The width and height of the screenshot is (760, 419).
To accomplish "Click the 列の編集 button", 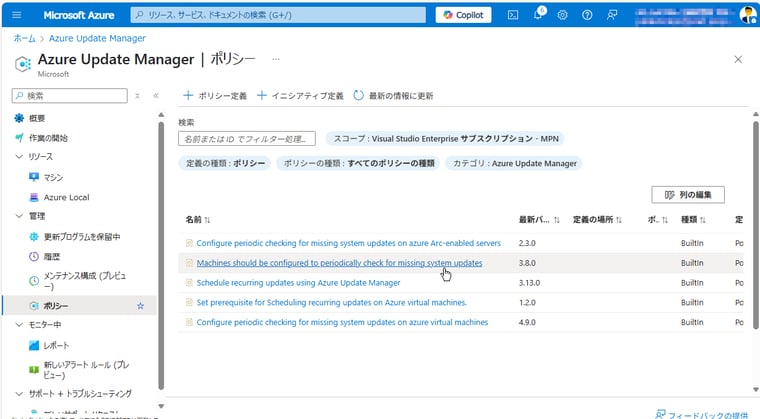I will 688,194.
